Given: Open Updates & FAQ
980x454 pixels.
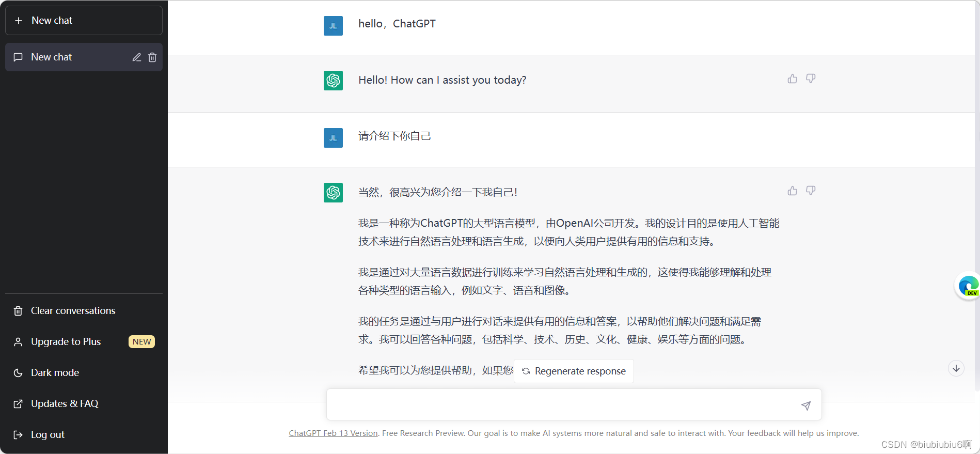Looking at the screenshot, I should pos(84,403).
